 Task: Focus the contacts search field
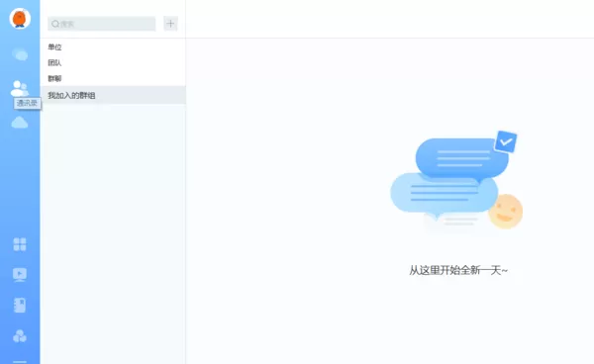point(102,24)
